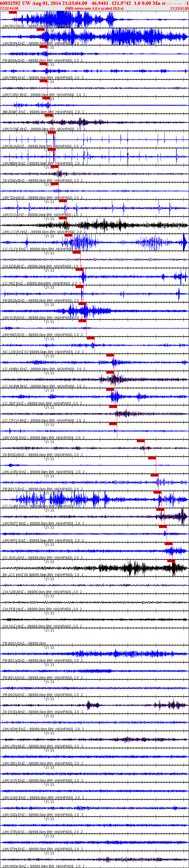The width and height of the screenshot is (189, 868).
Task: Click the UW.OCP.EHZ station label
Action: tap(43, 781)
